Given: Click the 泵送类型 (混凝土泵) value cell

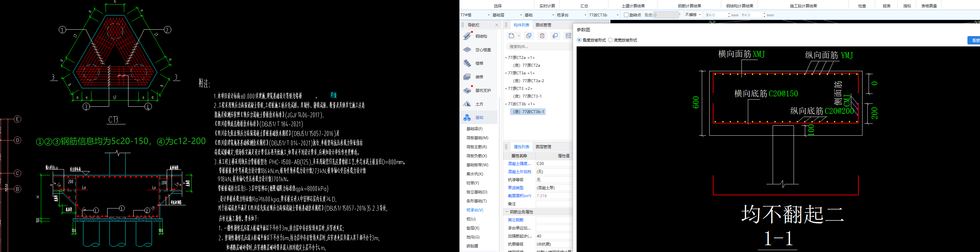Looking at the screenshot, I should coord(554,188).
